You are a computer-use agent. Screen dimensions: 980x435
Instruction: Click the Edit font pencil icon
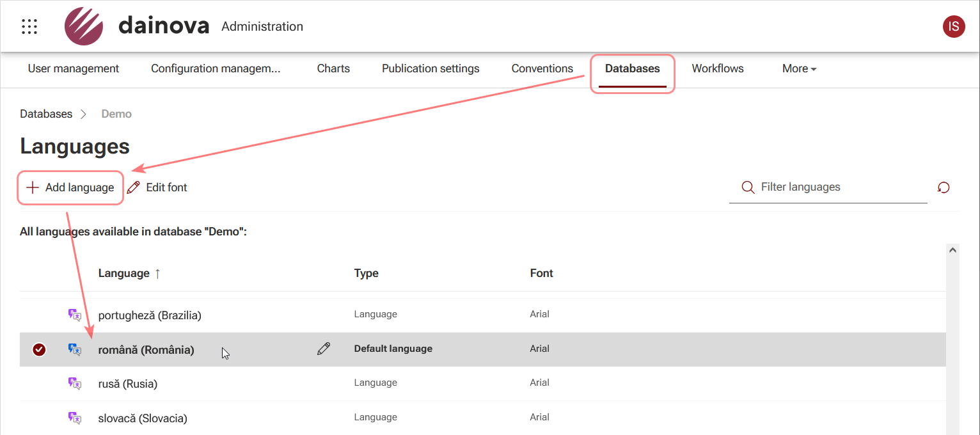click(x=133, y=187)
